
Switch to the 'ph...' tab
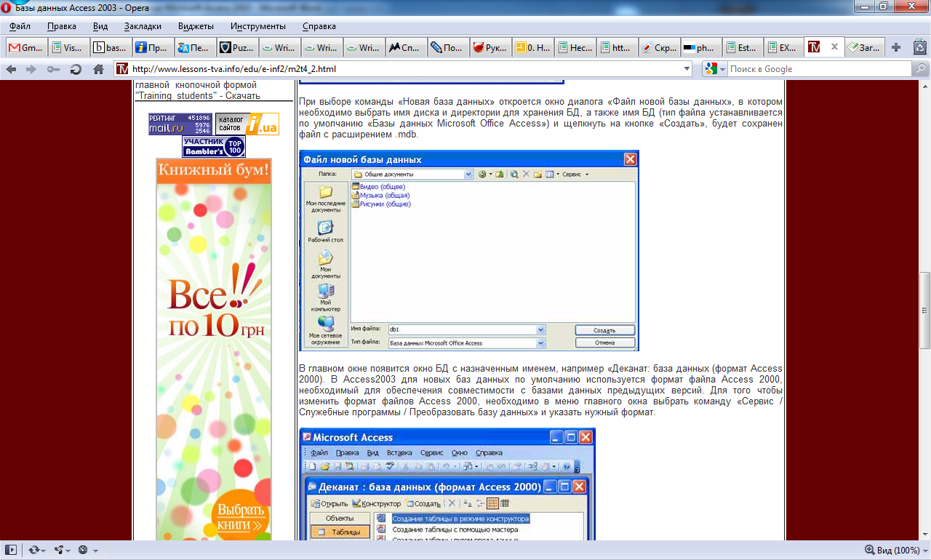(702, 48)
